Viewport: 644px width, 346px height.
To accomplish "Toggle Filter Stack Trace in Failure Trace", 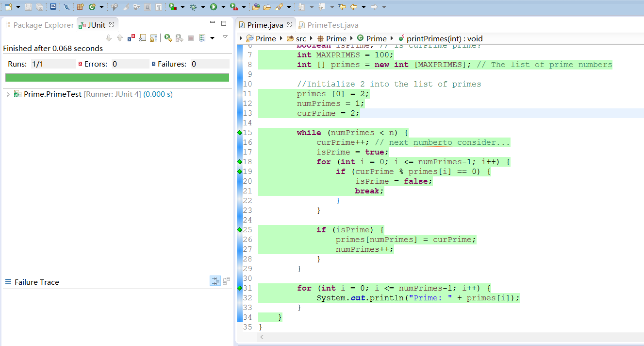I will coord(215,281).
